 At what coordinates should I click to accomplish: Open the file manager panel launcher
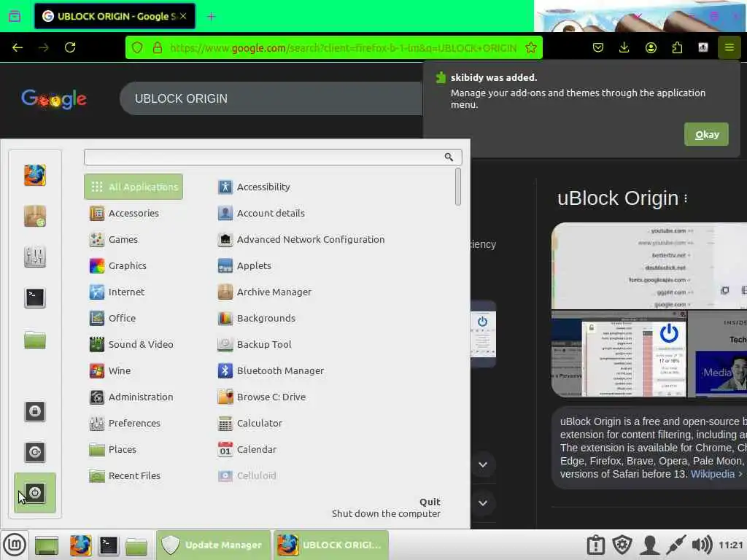point(136,545)
